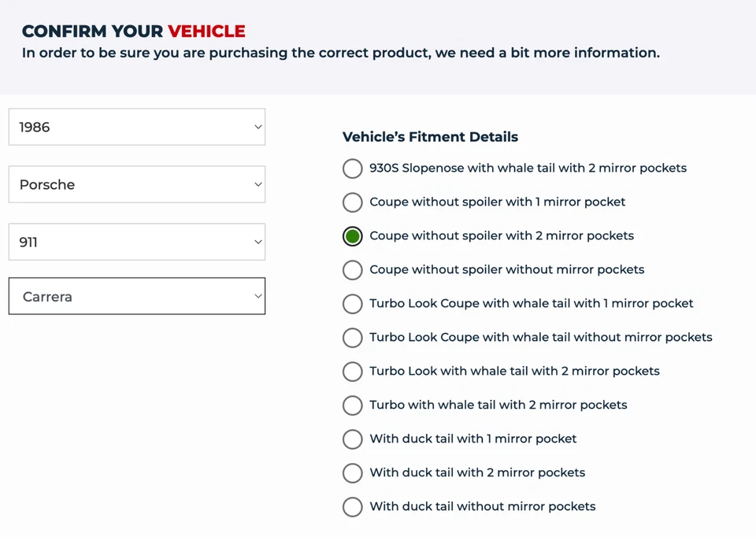Select Coupe without spoiler with 2 mirror pockets
The image size is (756, 537).
(x=353, y=236)
